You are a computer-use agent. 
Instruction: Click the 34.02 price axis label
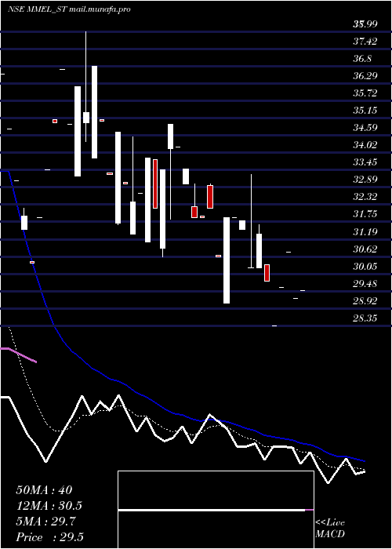[365, 145]
